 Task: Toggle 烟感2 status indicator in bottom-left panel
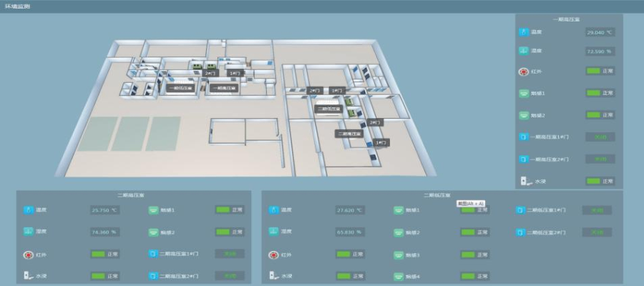coord(223,232)
